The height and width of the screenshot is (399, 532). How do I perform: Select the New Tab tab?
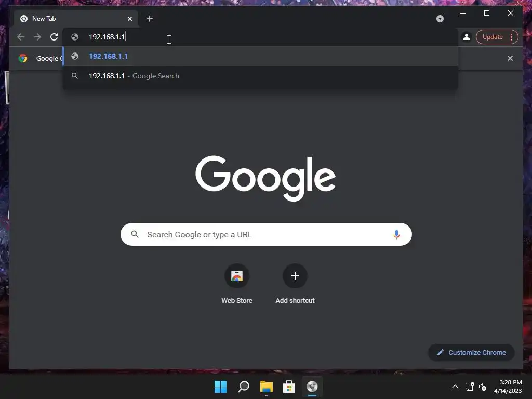point(76,19)
